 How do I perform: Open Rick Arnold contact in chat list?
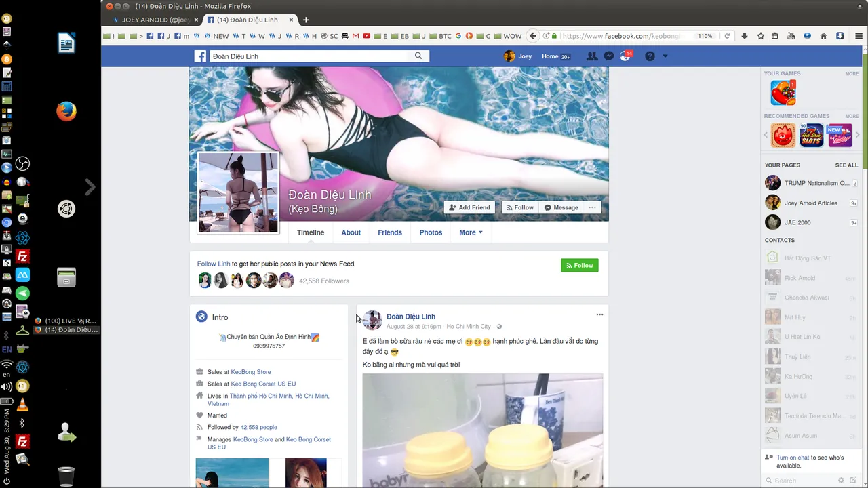[x=811, y=278]
